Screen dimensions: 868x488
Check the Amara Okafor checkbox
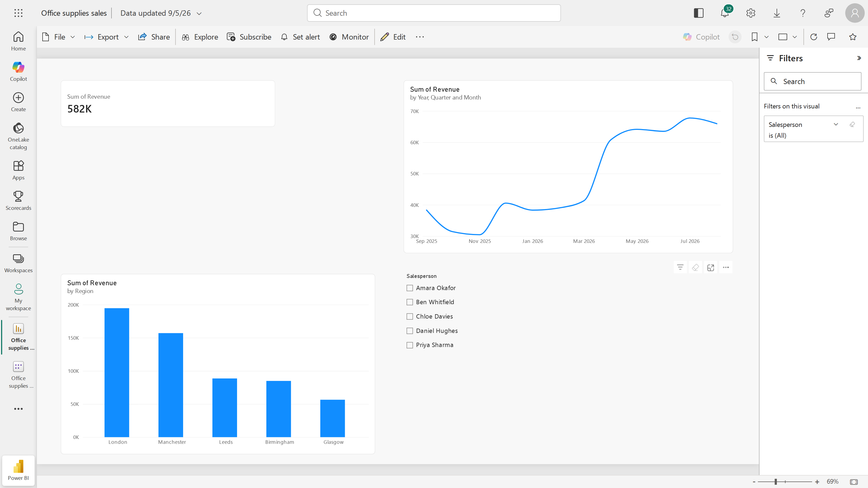click(x=410, y=288)
